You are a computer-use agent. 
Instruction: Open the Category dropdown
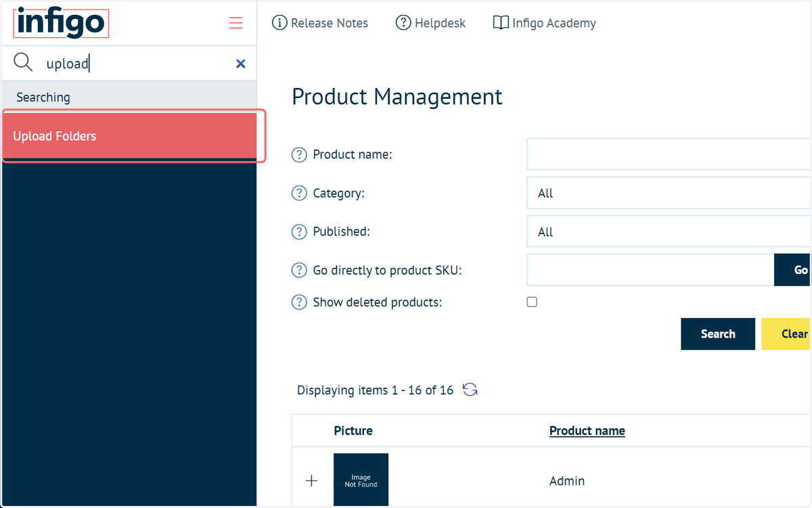point(669,193)
